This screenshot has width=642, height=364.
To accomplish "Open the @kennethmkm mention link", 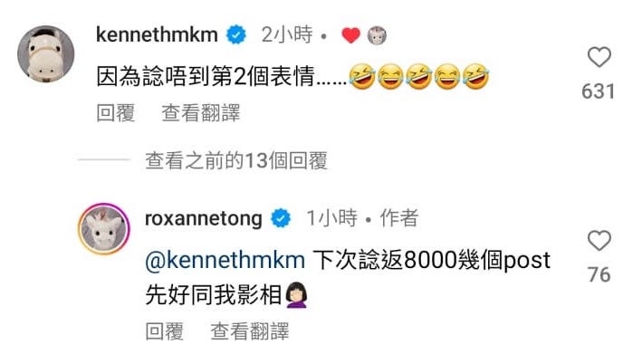I will tap(225, 261).
